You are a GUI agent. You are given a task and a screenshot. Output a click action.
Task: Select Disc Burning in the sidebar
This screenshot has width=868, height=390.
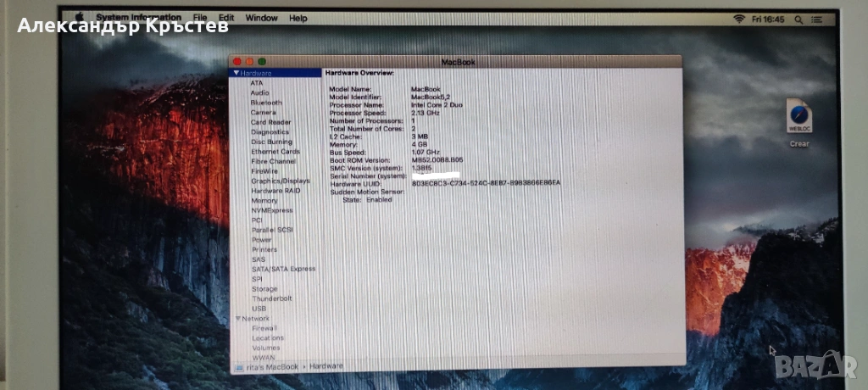pos(271,142)
